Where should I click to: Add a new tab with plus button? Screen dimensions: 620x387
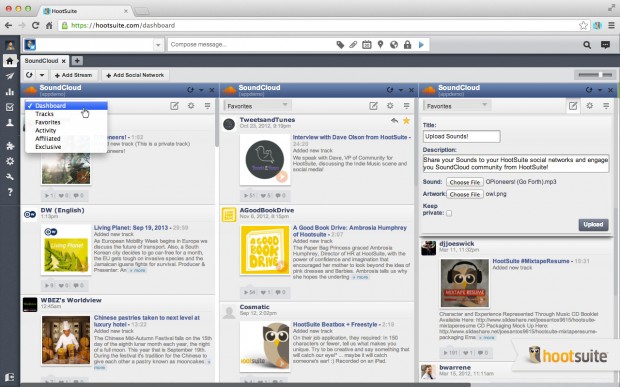(x=77, y=61)
